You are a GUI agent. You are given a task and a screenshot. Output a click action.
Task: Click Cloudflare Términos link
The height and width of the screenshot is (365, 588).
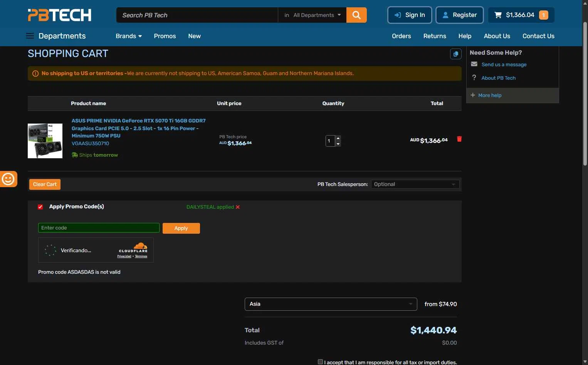(141, 256)
